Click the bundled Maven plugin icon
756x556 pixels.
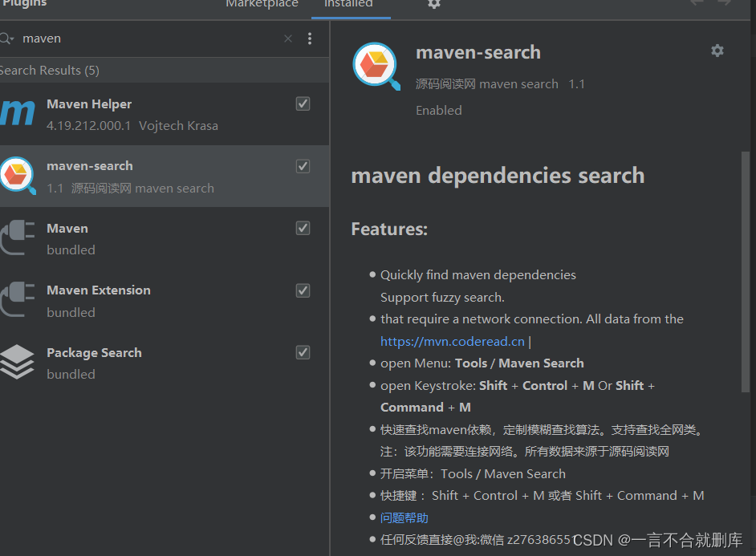(x=18, y=238)
